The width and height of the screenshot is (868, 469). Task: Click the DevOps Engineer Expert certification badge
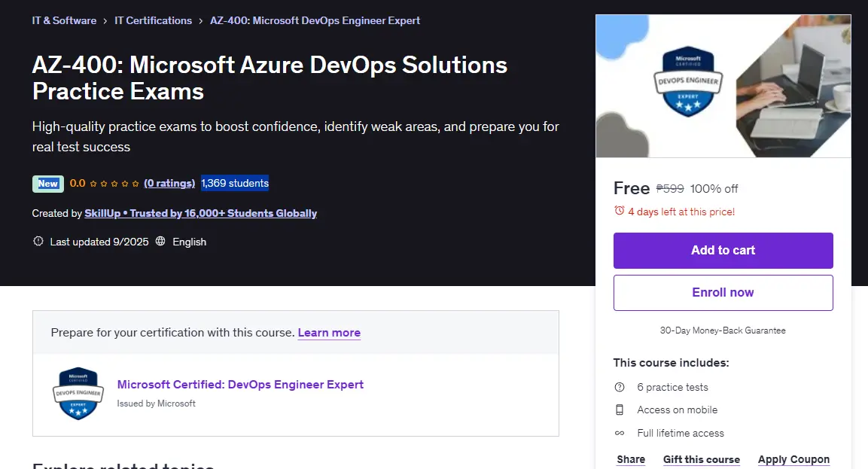(x=78, y=394)
